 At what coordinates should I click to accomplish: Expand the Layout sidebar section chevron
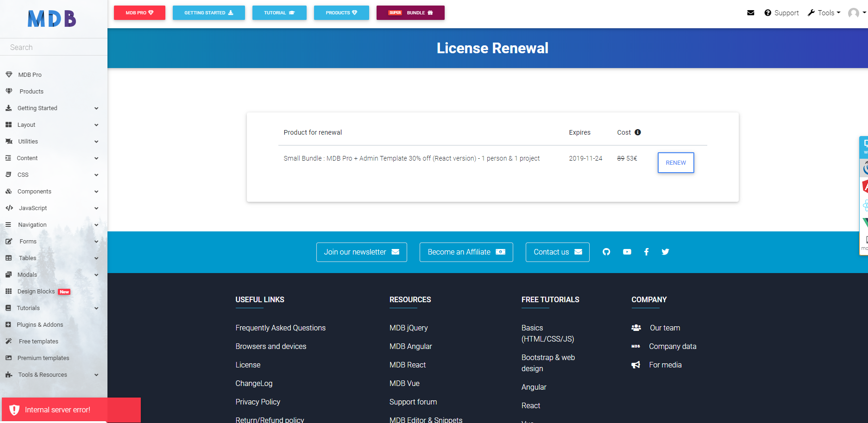[96, 125]
